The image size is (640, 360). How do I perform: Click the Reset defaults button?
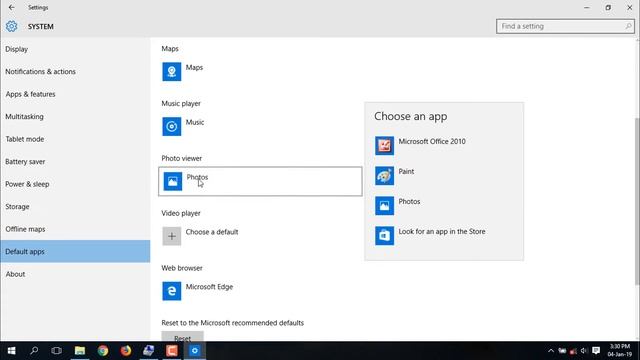pyautogui.click(x=182, y=337)
